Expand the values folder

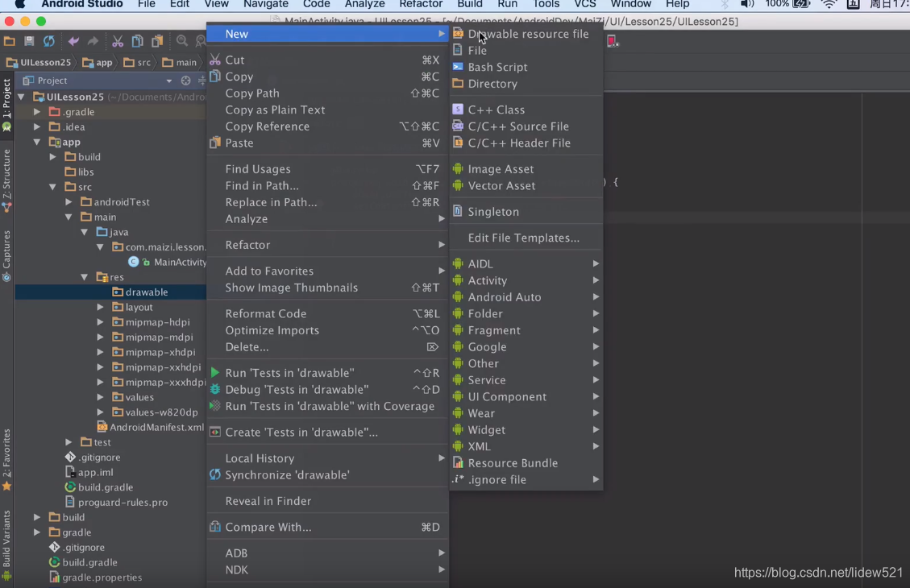pyautogui.click(x=101, y=397)
